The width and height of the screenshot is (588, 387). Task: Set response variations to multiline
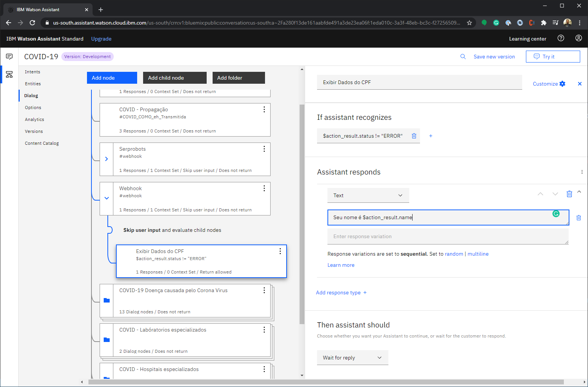(478, 254)
